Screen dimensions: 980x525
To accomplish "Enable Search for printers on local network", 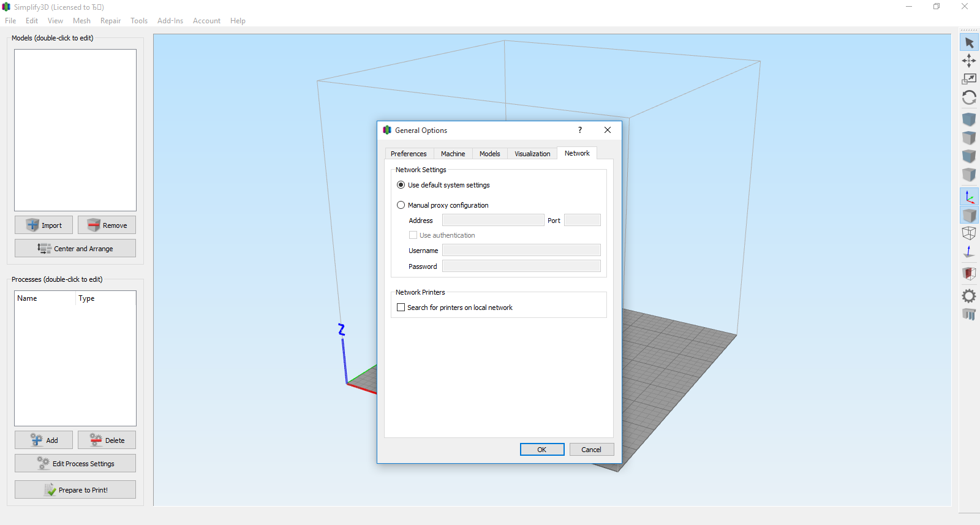I will click(455, 308).
